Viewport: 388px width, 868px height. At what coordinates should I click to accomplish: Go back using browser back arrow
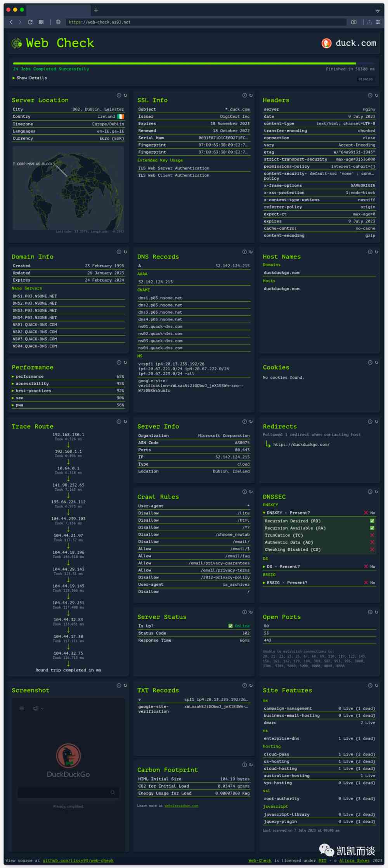11,22
